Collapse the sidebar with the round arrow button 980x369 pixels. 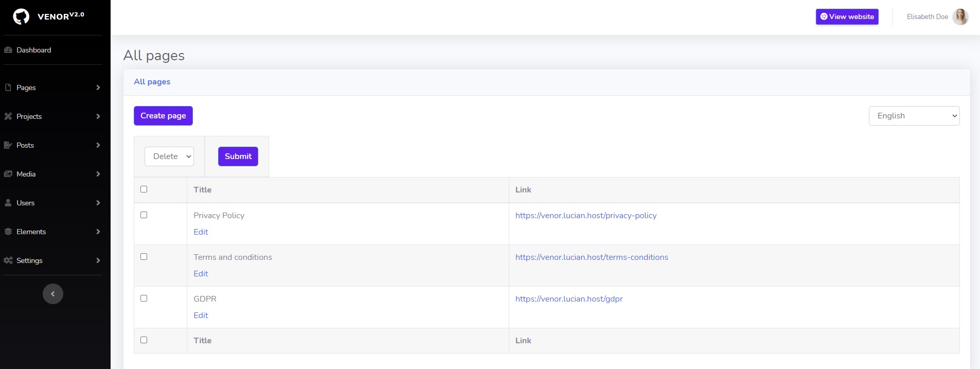[x=52, y=294]
